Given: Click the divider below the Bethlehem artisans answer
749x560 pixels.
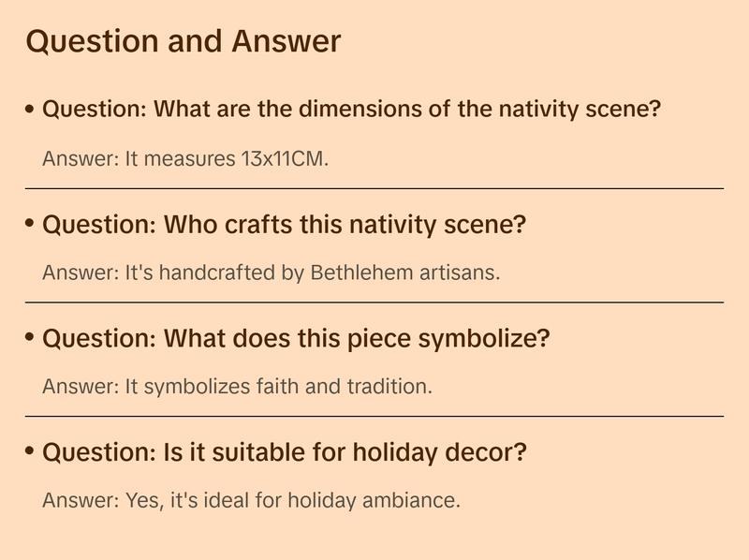Looking at the screenshot, I should pyautogui.click(x=374, y=302).
